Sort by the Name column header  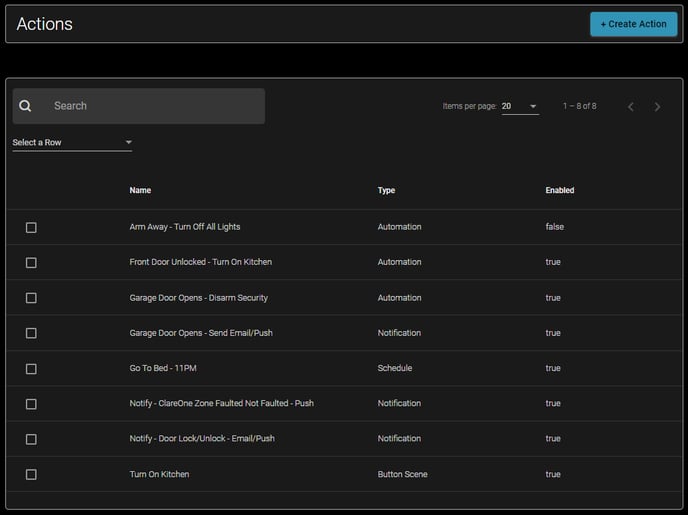click(x=140, y=190)
